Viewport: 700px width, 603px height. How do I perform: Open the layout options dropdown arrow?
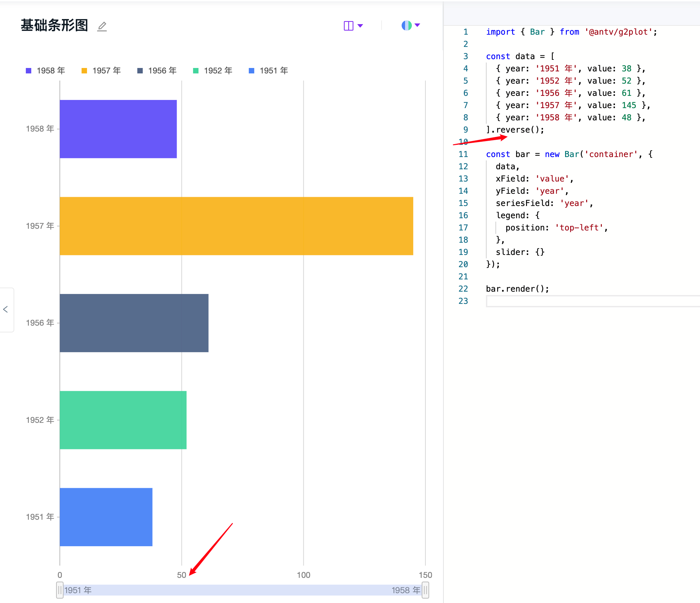(x=361, y=25)
